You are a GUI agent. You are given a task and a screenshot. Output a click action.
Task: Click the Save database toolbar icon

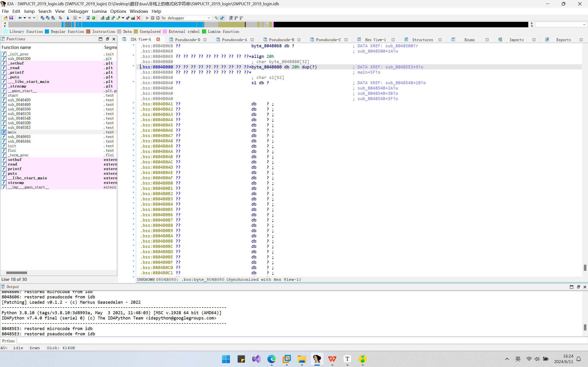click(11, 18)
